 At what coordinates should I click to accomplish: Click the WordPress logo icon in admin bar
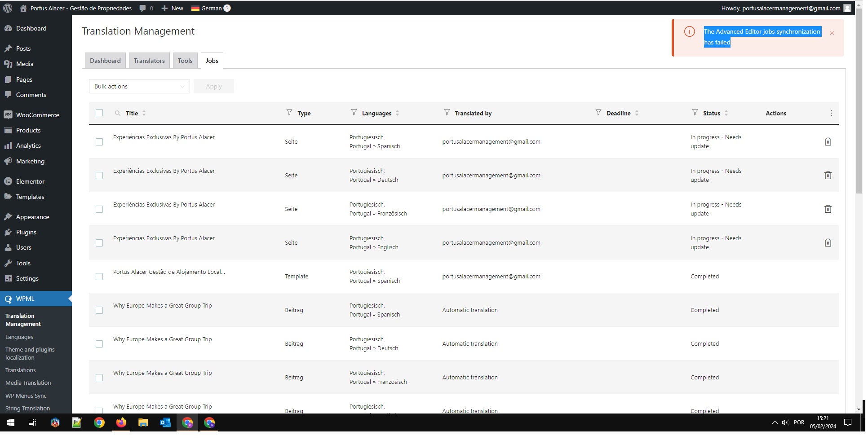(8, 8)
